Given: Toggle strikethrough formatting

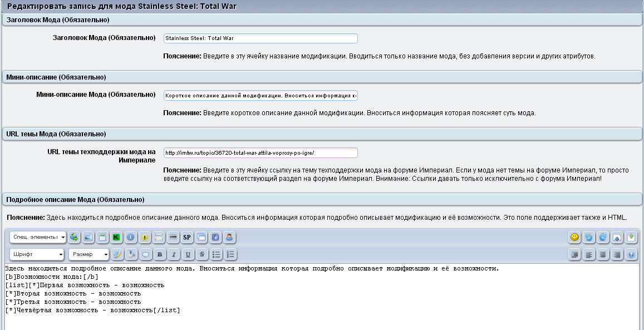Looking at the screenshot, I should (x=201, y=254).
